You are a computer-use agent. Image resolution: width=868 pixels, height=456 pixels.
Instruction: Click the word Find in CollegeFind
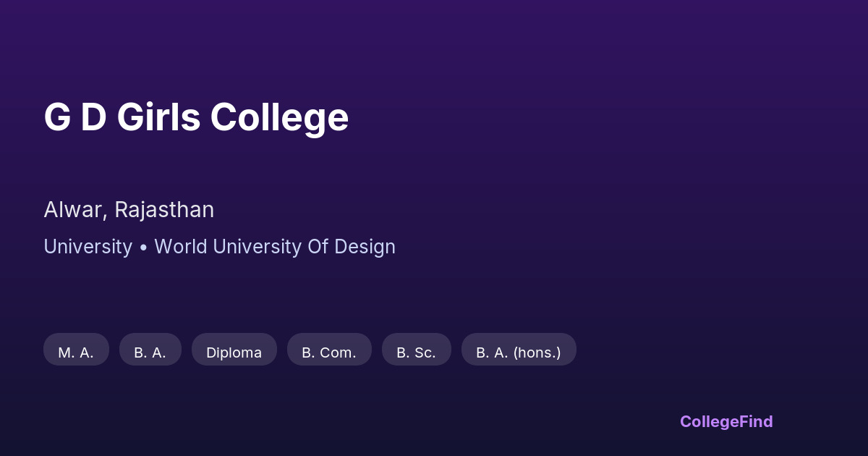[756, 421]
